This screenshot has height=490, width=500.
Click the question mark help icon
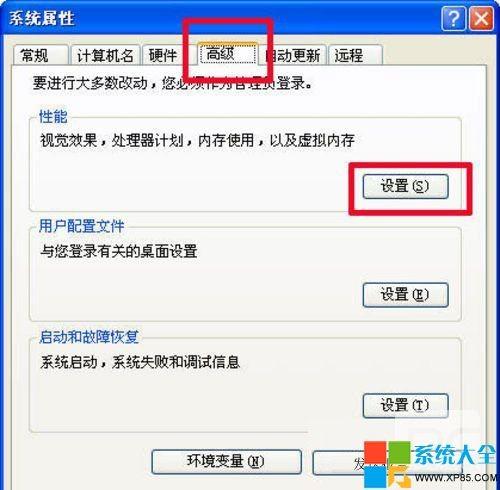pyautogui.click(x=453, y=19)
